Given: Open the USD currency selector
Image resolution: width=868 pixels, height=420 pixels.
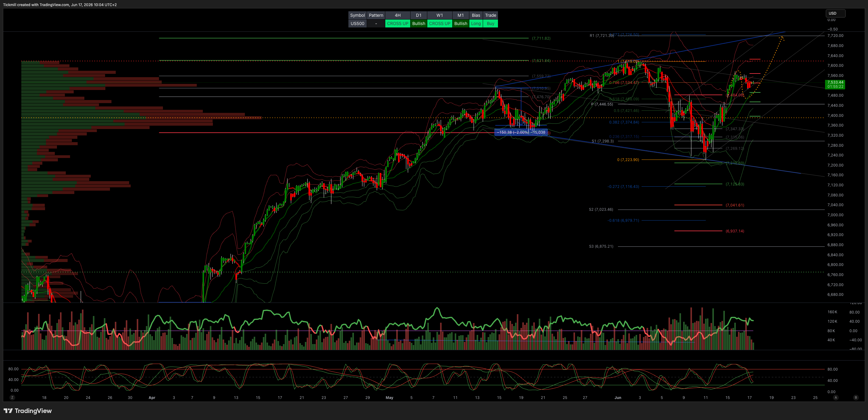Looking at the screenshot, I should [x=835, y=13].
